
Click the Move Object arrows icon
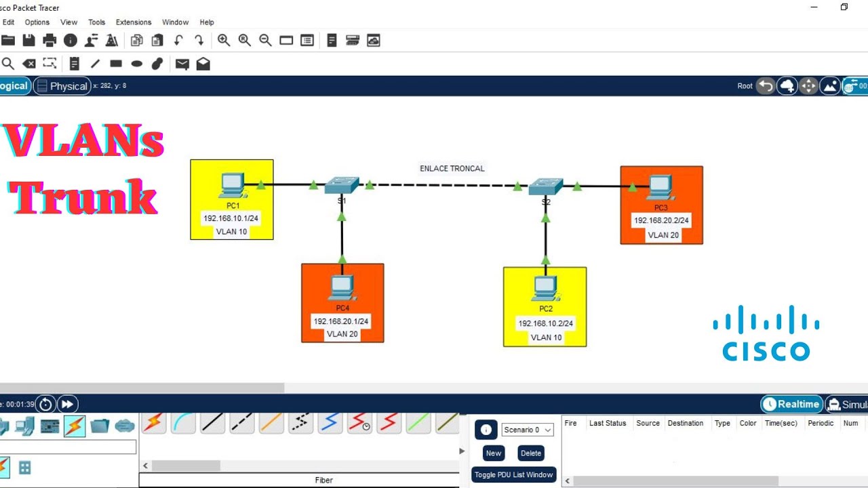[808, 86]
